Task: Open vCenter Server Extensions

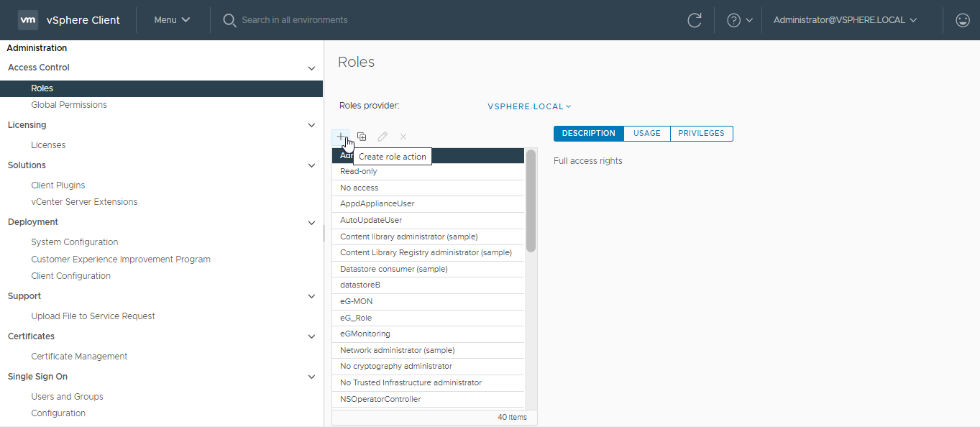Action: pyautogui.click(x=84, y=202)
